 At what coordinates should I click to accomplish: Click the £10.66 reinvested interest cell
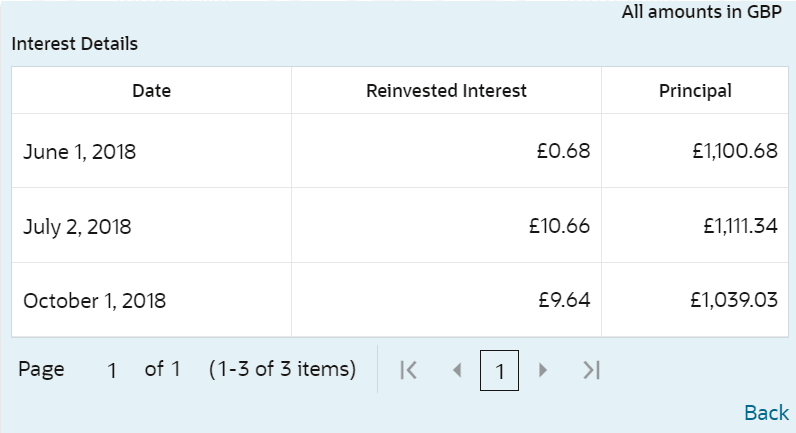coord(559,226)
